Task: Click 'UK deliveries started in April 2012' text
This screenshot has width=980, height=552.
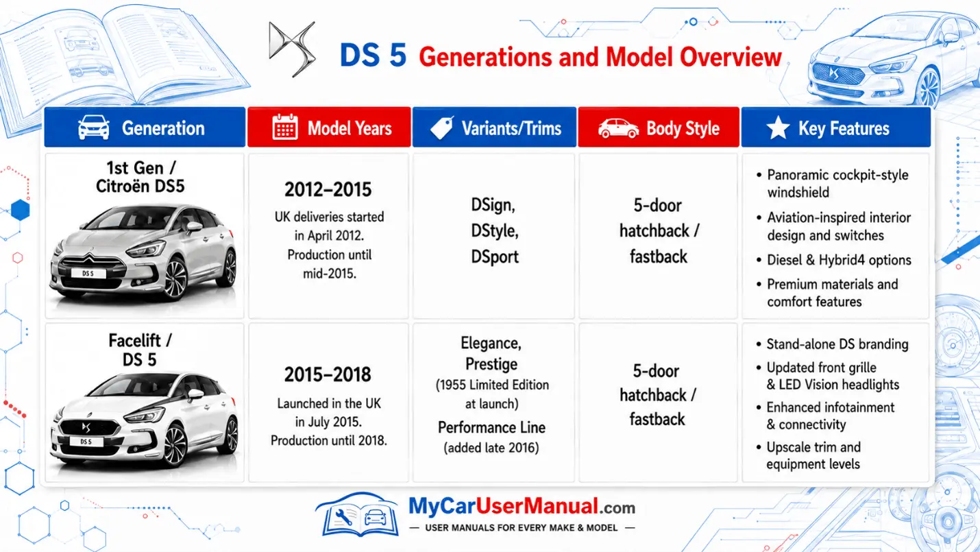Action: (x=329, y=226)
